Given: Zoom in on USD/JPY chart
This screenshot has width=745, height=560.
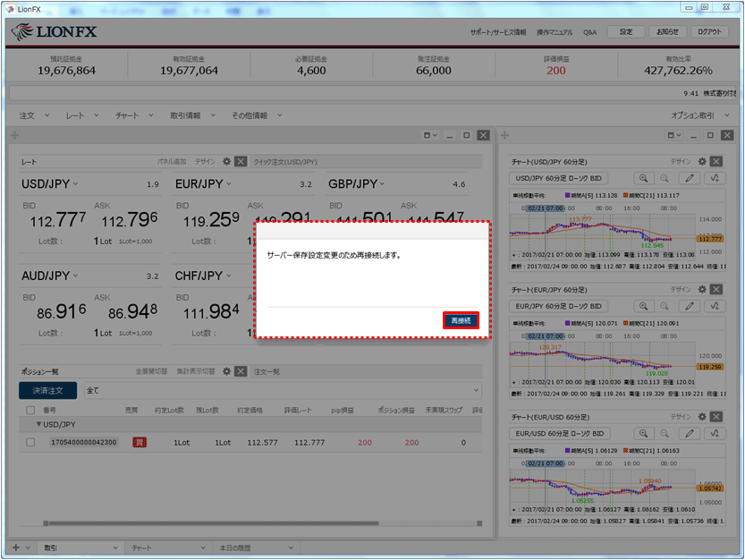Looking at the screenshot, I should [643, 178].
